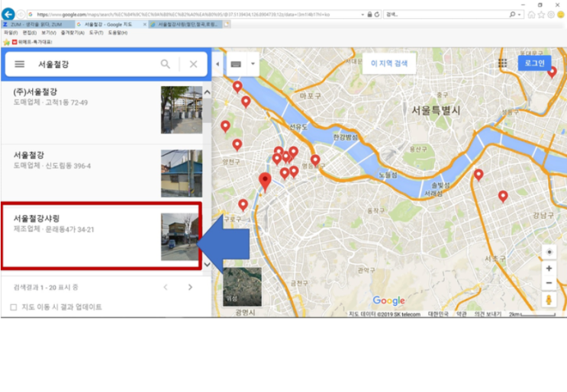
Task: Click the browser forward arrow button
Action: click(21, 14)
